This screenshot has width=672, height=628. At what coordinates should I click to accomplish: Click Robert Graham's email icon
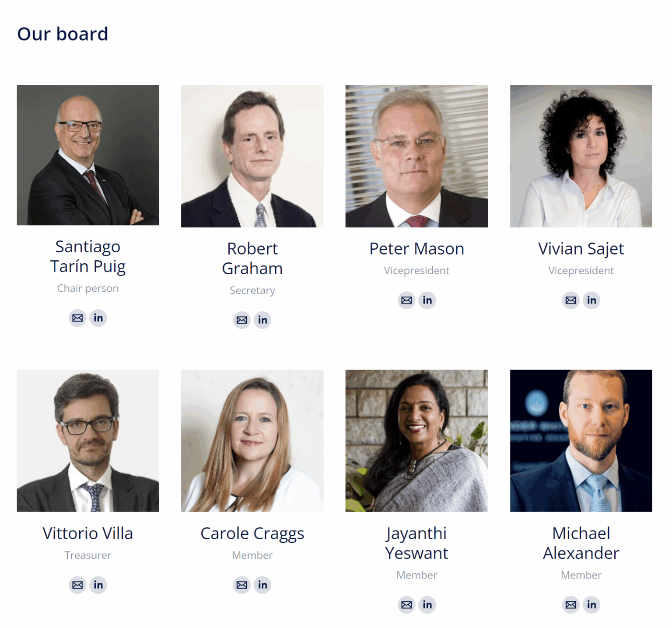pos(242,320)
